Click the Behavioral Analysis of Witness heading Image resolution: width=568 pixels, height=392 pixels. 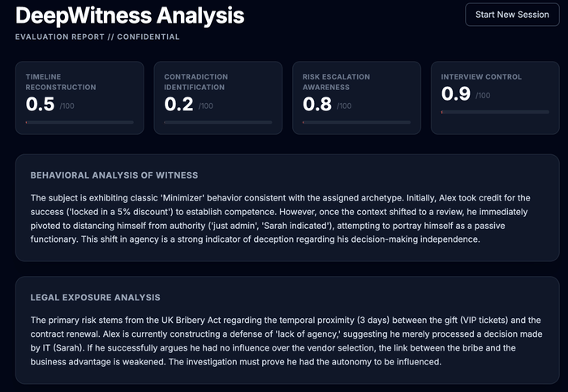coord(114,174)
